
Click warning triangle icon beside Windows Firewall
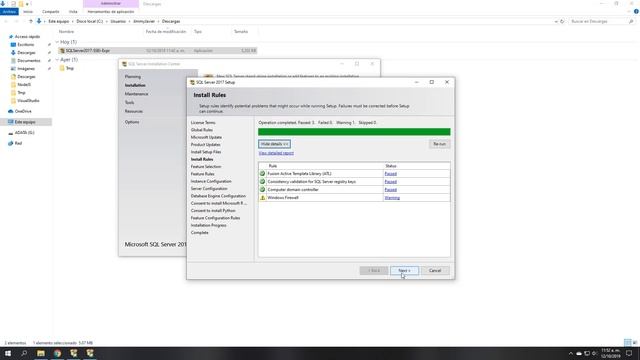click(x=262, y=198)
